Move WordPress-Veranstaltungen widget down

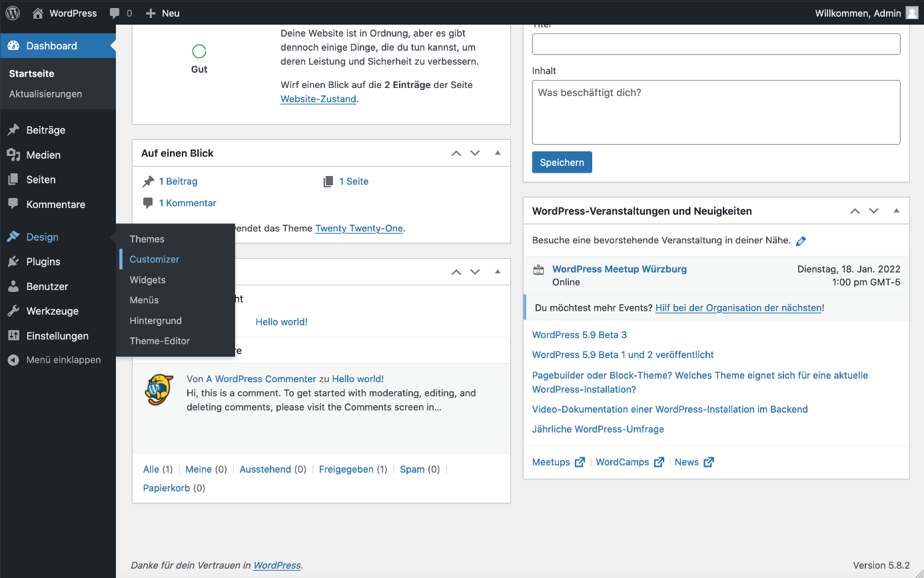874,211
